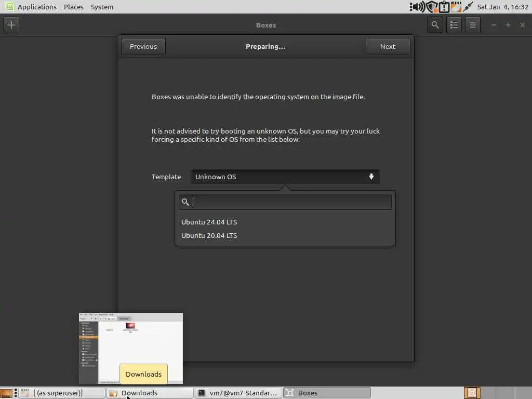Switch to Downloads window in taskbar

point(150,393)
